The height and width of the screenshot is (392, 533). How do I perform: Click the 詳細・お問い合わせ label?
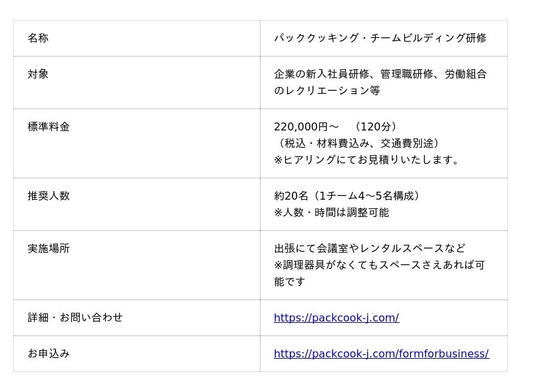75,318
